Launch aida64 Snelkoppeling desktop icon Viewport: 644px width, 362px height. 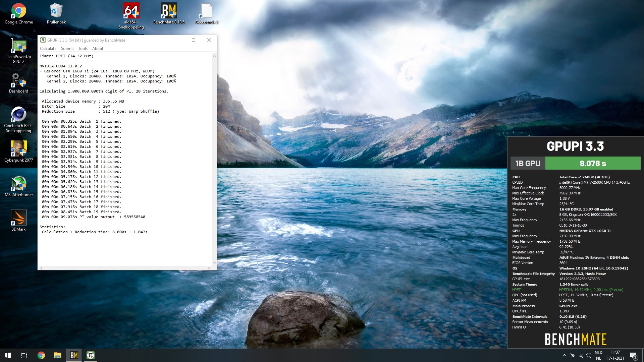pos(131,16)
